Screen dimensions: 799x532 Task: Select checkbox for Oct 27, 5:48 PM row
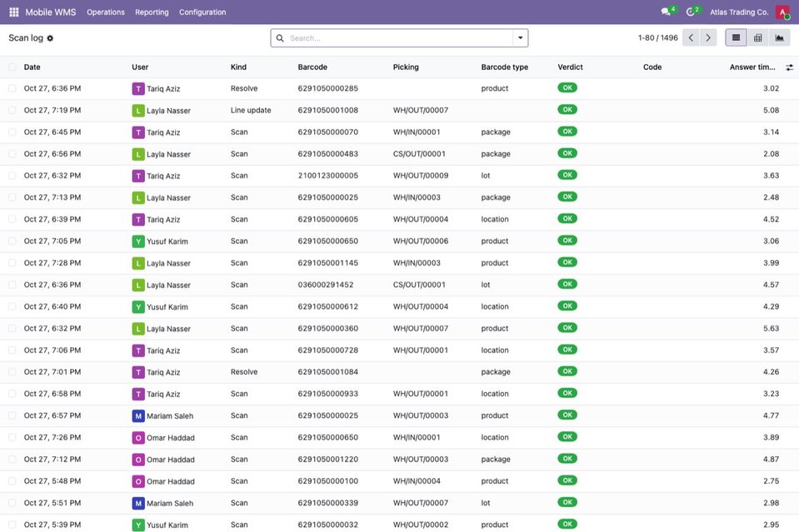pos(12,481)
